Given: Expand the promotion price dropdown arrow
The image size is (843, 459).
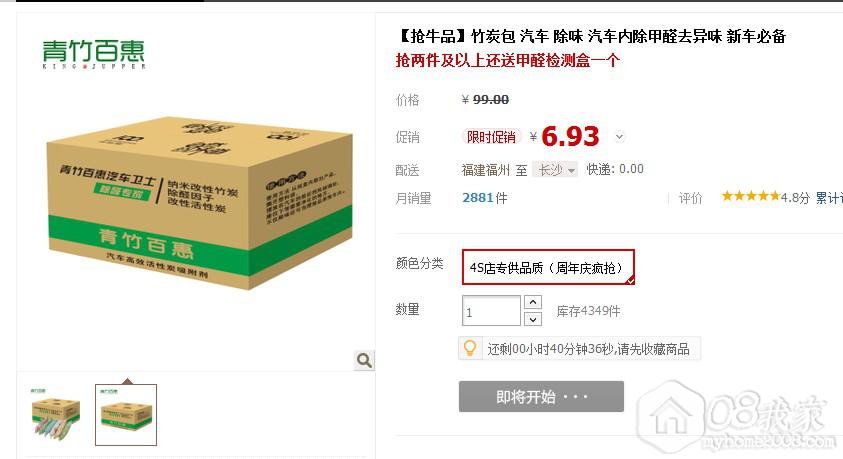Looking at the screenshot, I should [x=619, y=137].
